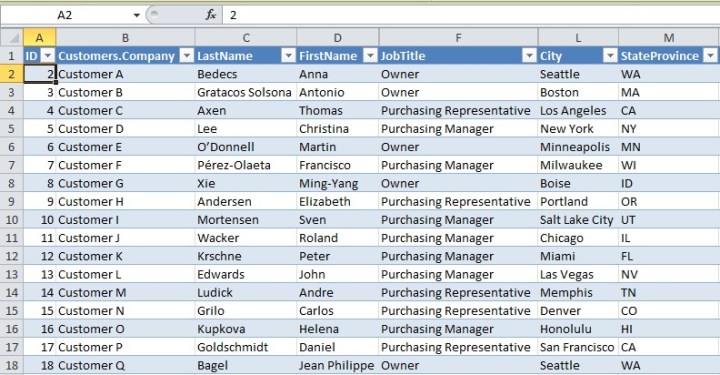
Task: Click City cell Memphis
Action: [x=578, y=293]
